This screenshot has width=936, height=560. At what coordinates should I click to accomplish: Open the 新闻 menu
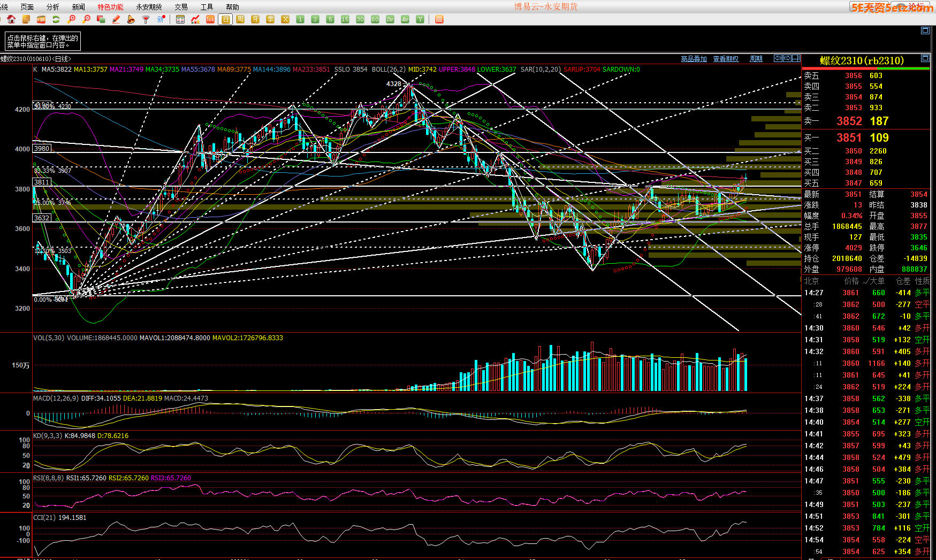[79, 7]
